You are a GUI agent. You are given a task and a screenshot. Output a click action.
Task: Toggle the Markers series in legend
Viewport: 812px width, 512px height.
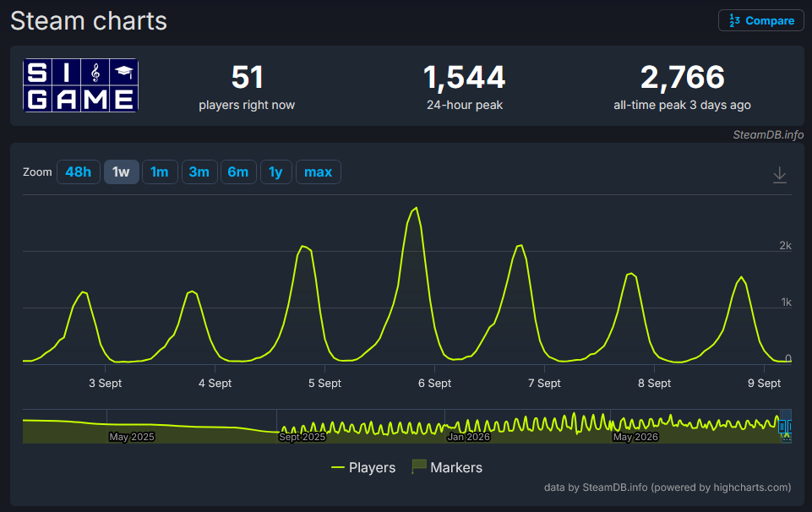tap(447, 467)
